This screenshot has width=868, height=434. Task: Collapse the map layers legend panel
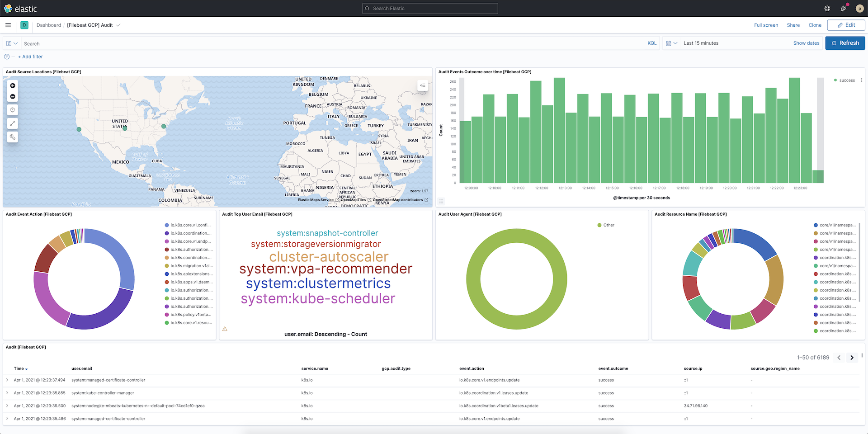tap(422, 85)
